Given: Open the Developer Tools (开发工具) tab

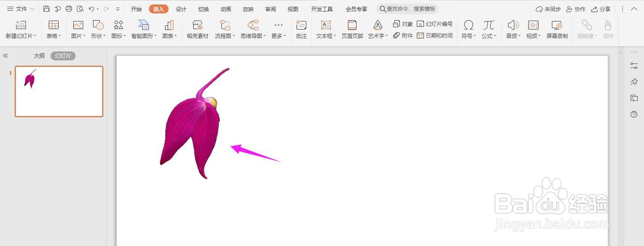Looking at the screenshot, I should 322,9.
